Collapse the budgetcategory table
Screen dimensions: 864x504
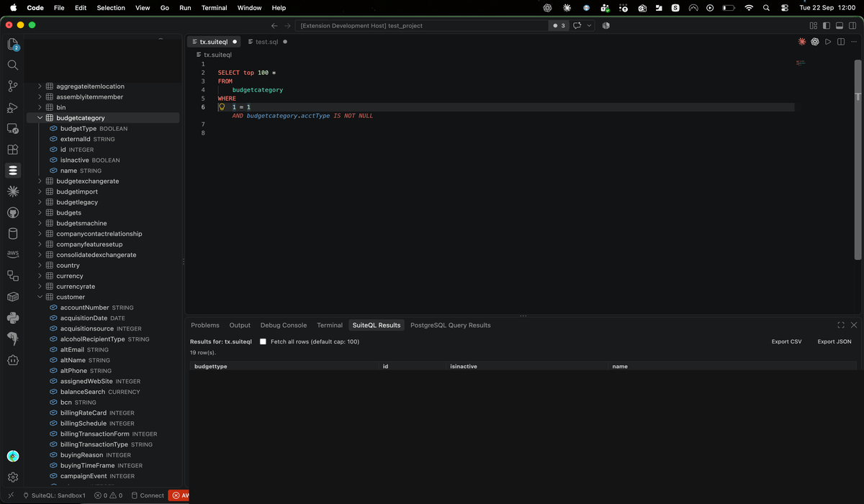coord(40,118)
